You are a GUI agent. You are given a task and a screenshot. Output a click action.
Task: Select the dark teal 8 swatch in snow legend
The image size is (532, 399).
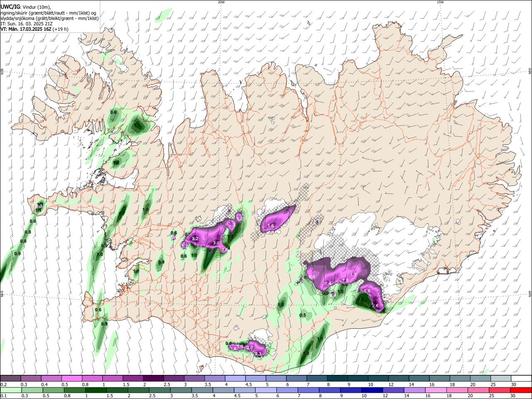pyautogui.click(x=337, y=378)
